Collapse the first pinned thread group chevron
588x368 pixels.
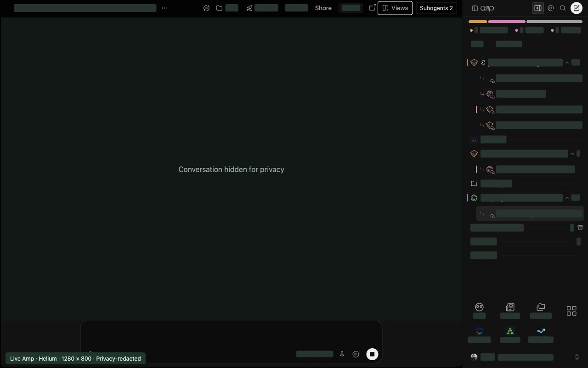(567, 63)
